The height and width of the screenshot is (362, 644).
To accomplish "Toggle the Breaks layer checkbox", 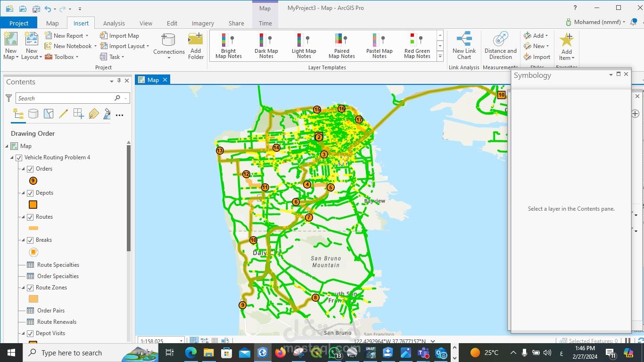I will [x=30, y=240].
